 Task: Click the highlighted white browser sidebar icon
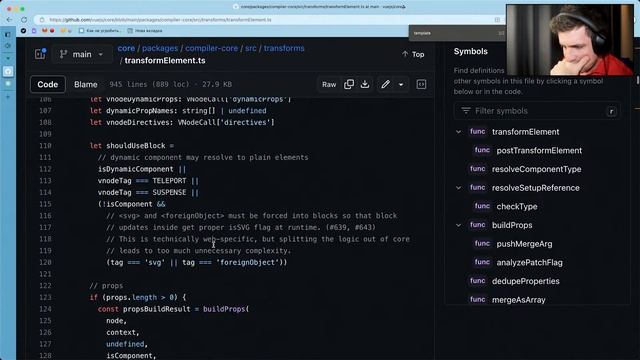click(8, 71)
